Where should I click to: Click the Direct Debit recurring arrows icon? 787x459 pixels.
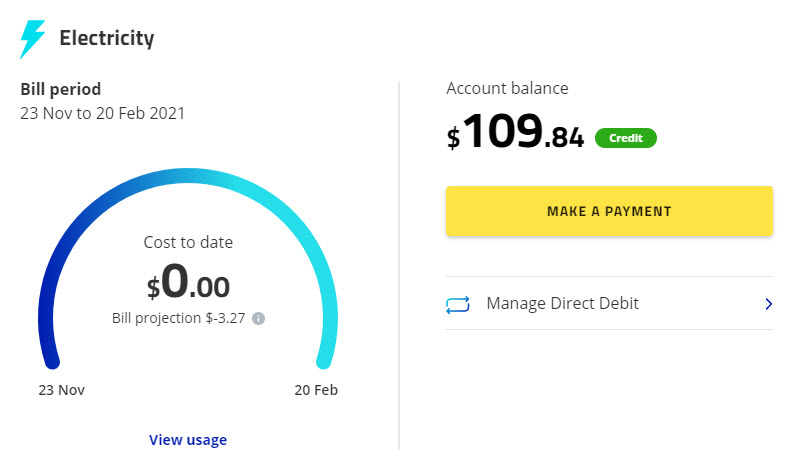click(458, 304)
